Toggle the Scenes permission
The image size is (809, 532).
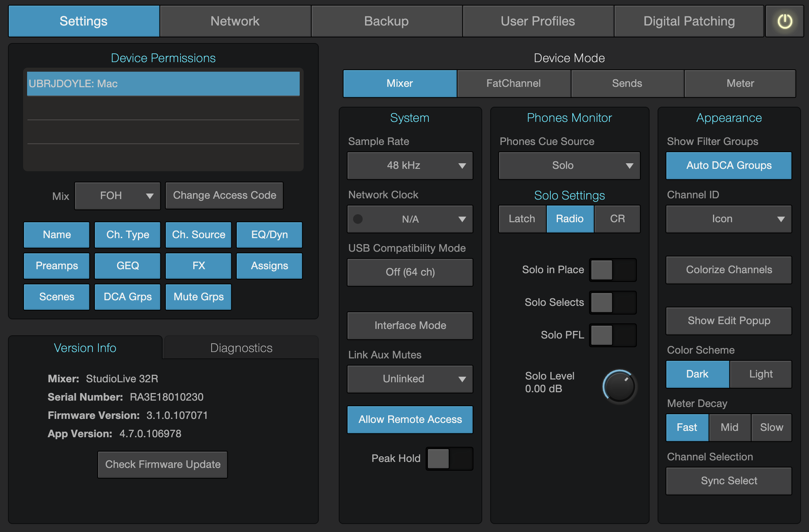57,297
